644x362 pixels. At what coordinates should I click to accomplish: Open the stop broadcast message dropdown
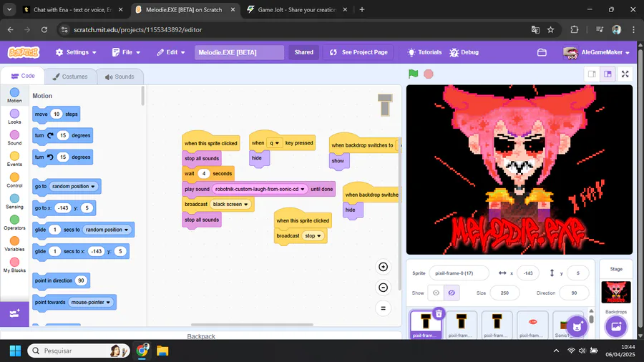313,235
